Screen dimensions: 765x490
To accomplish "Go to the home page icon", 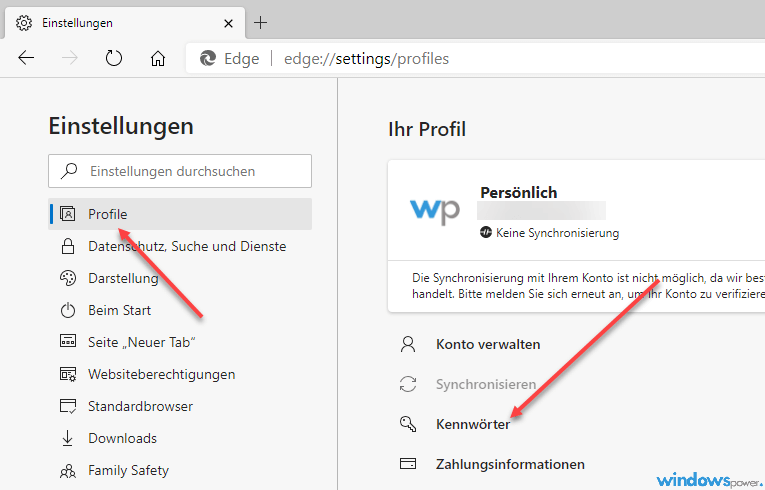I will tap(157, 58).
